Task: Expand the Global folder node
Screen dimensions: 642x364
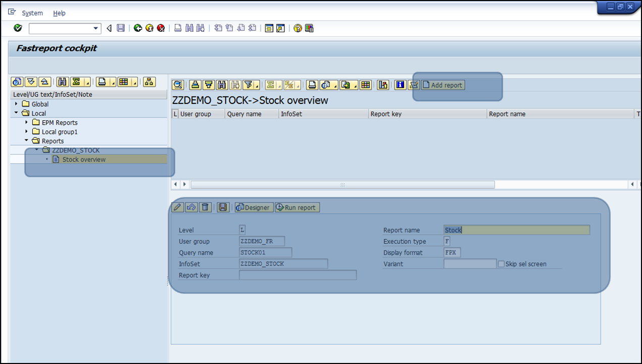Action: point(16,104)
